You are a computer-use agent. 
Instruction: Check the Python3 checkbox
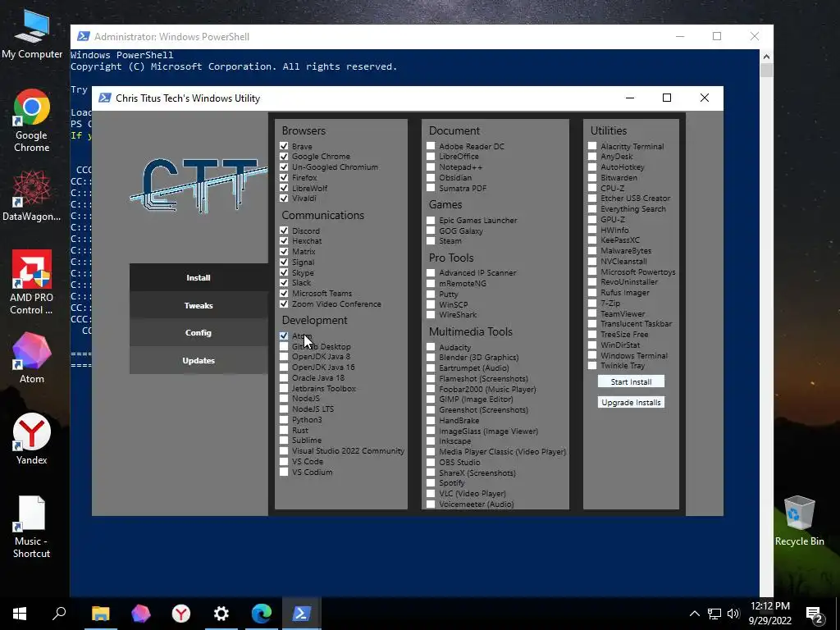284,419
